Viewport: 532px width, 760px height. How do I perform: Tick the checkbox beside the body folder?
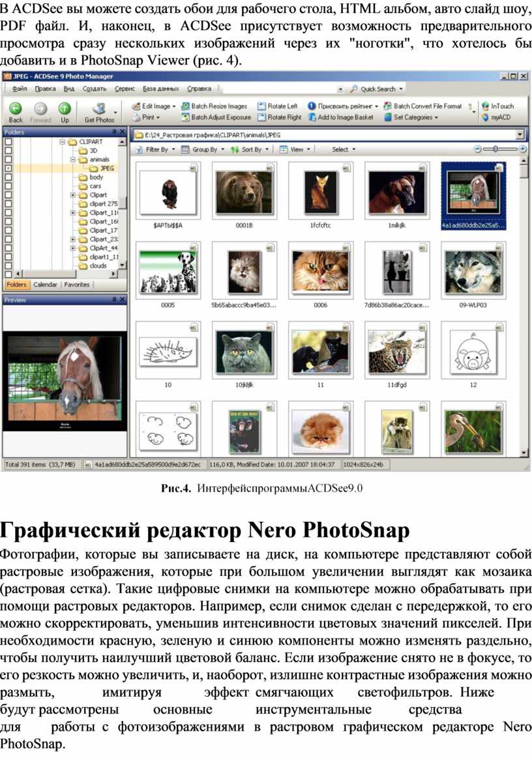click(8, 177)
